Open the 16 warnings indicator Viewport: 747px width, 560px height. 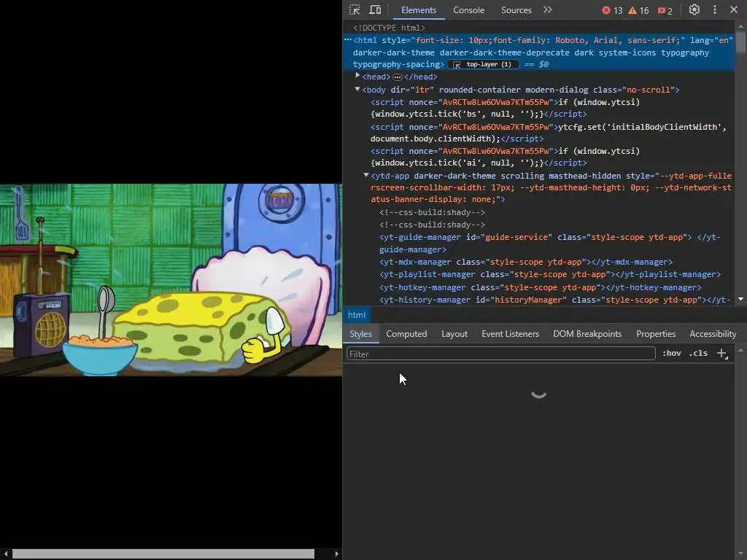[x=638, y=10]
